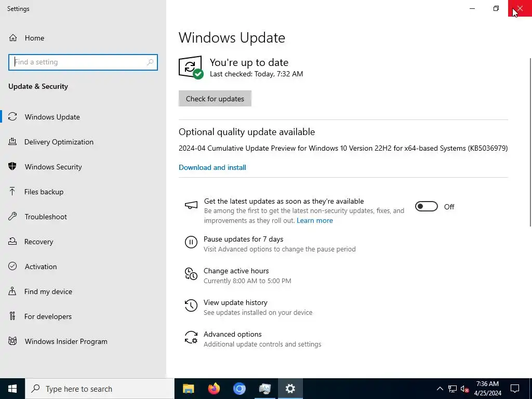Click the Find my device icon

[12, 291]
